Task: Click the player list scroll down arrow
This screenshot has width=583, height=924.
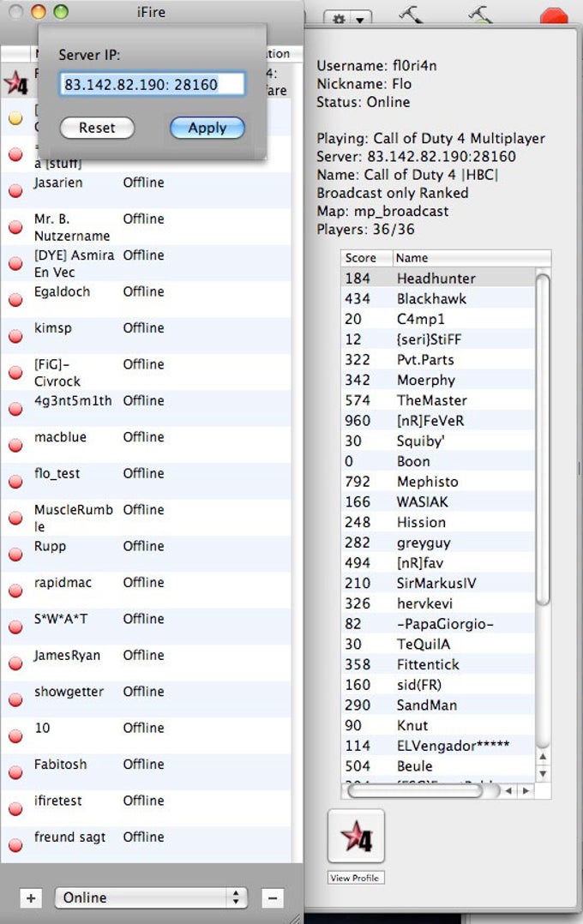Action: (x=543, y=773)
